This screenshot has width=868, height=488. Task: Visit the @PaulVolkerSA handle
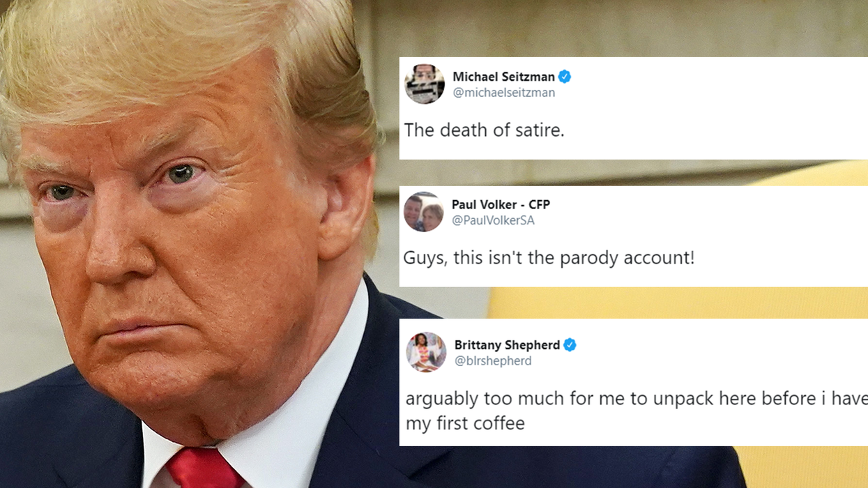(493, 221)
